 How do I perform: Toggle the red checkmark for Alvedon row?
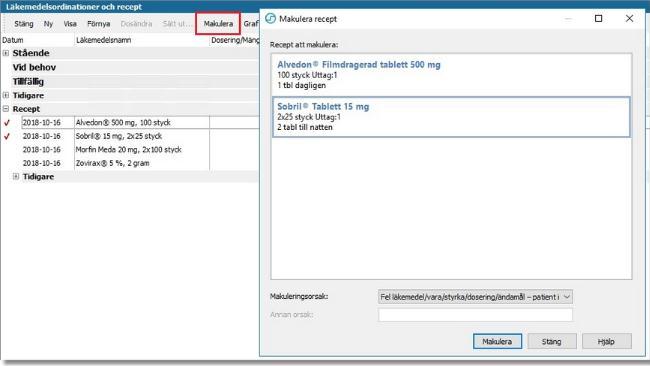pyautogui.click(x=7, y=123)
